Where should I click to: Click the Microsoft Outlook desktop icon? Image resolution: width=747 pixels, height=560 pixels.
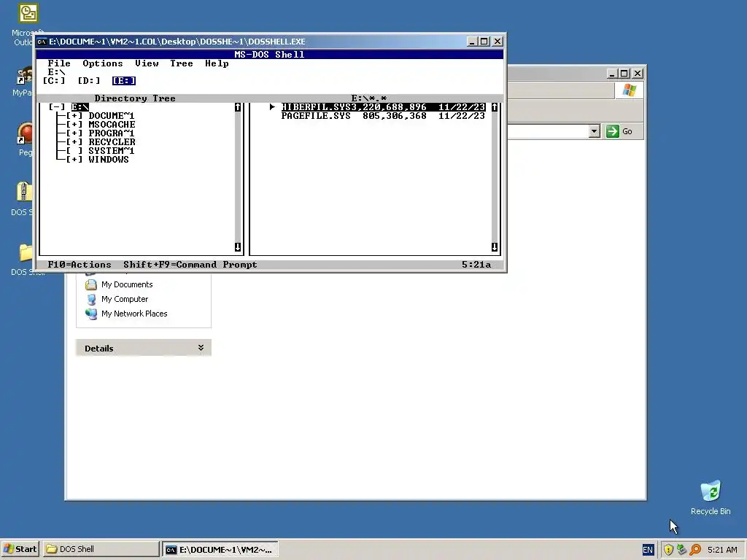28,13
